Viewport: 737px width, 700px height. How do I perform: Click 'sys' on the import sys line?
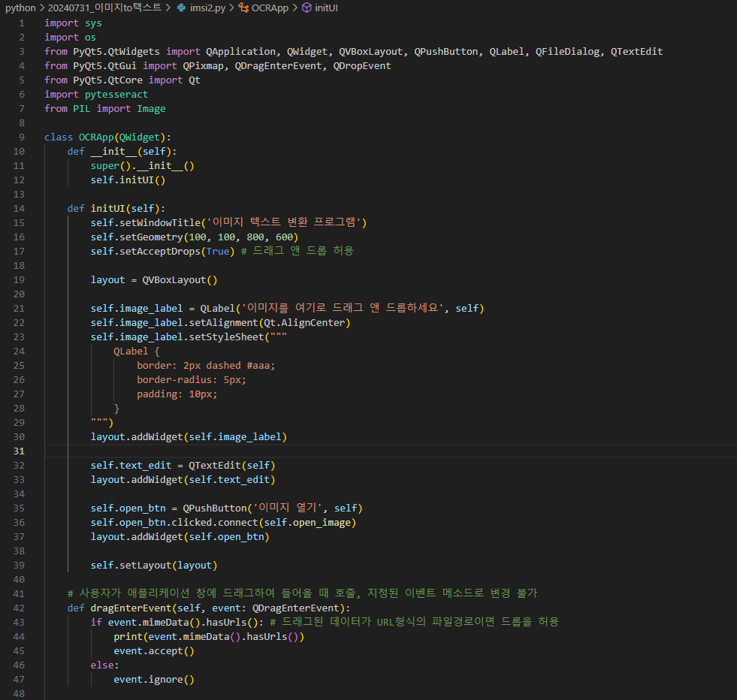(93, 23)
